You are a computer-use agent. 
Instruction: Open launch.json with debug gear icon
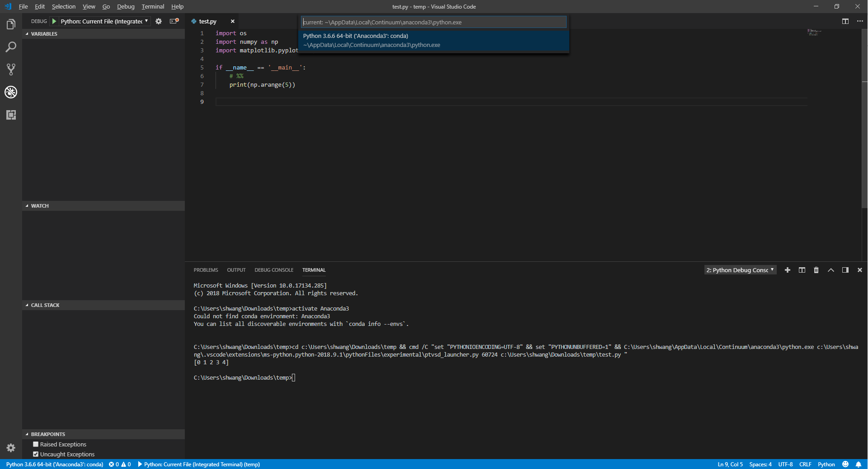(159, 21)
